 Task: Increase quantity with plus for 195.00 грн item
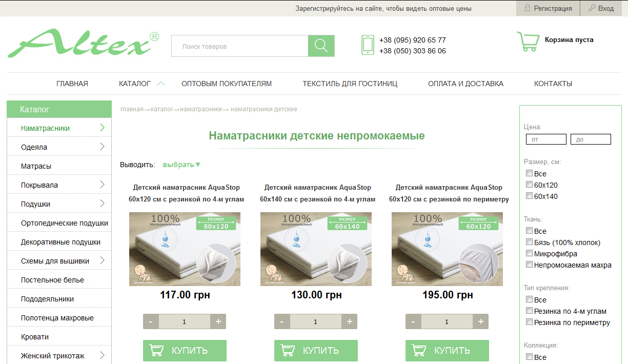480,321
